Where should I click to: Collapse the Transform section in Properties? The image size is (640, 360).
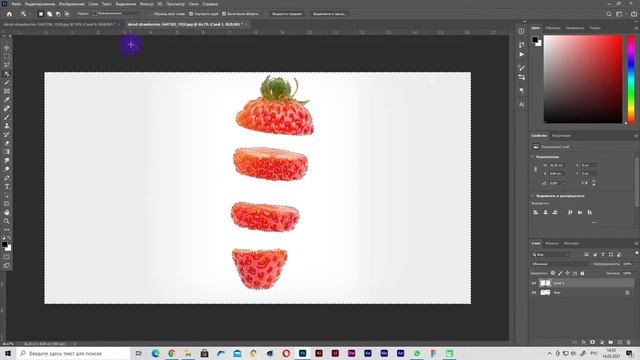pos(532,157)
